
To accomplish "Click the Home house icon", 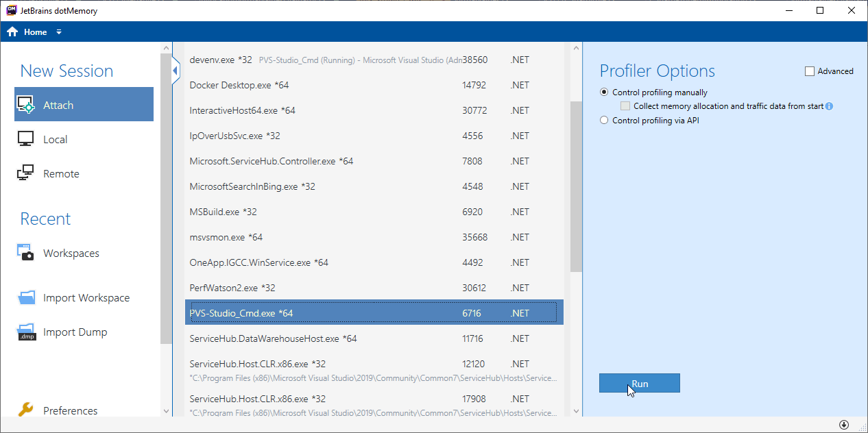I will pos(12,32).
